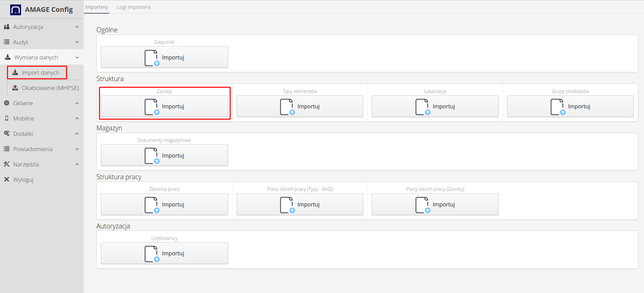644x293 pixels.
Task: Click the Mobilne phone icon
Action: 6,118
